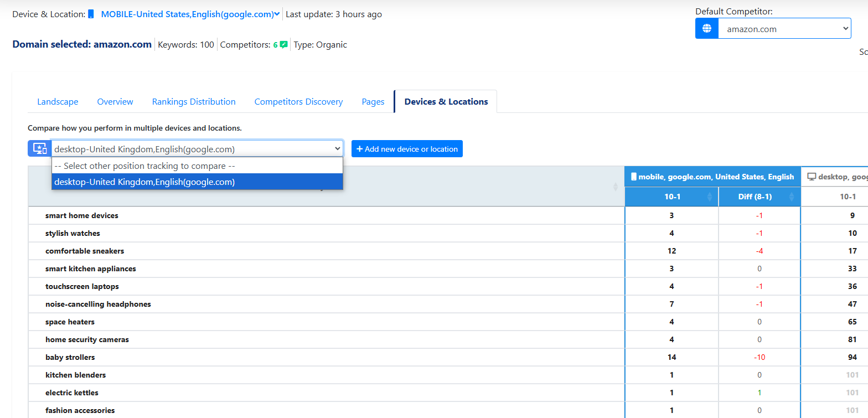Click the globe icon in Default Competitor
868x418 pixels.
[x=707, y=29]
